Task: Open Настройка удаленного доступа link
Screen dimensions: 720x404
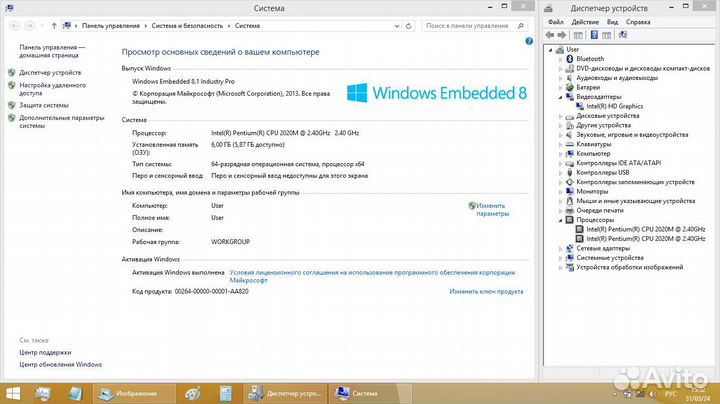Action: 52,89
